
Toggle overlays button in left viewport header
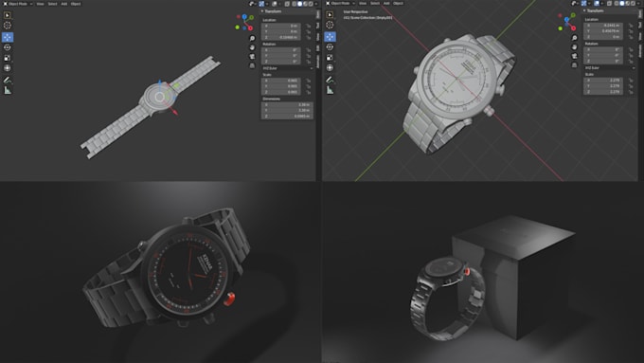coord(275,4)
